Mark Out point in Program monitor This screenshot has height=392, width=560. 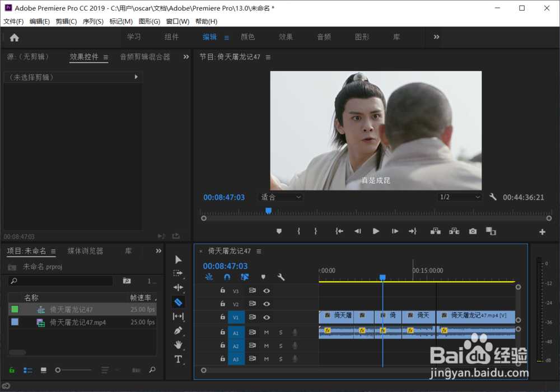[x=316, y=231]
